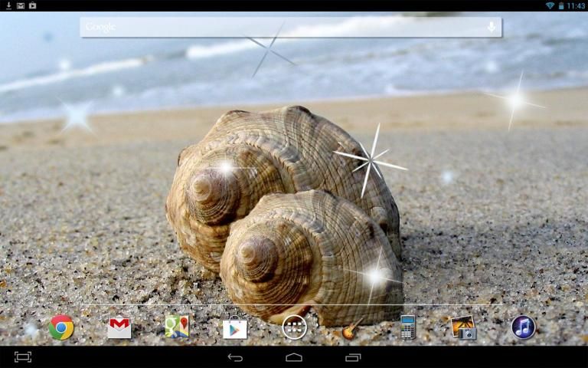Tap the voice search microphone

[491, 27]
